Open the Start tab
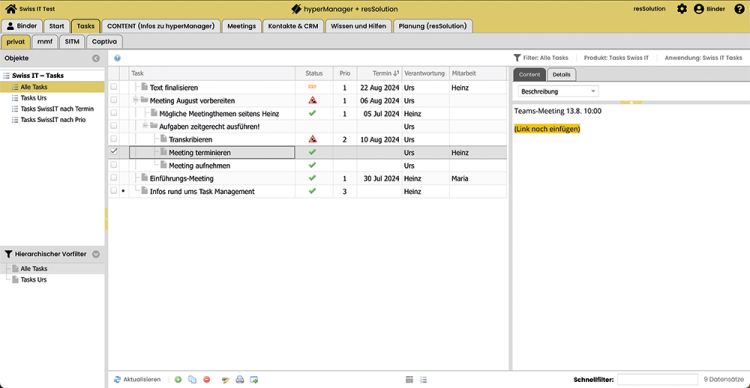The height and width of the screenshot is (388, 750). click(x=57, y=26)
